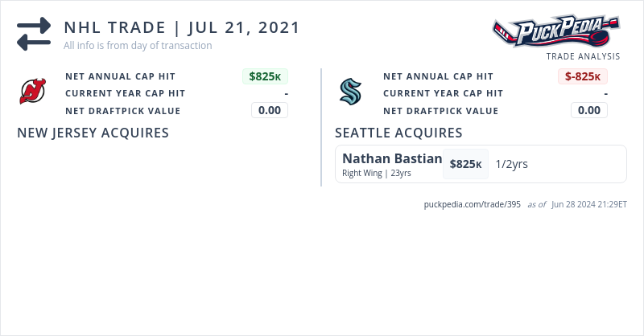Viewport: 644px width, 336px height.
Task: Click the PuckPedia logo
Action: [556, 32]
